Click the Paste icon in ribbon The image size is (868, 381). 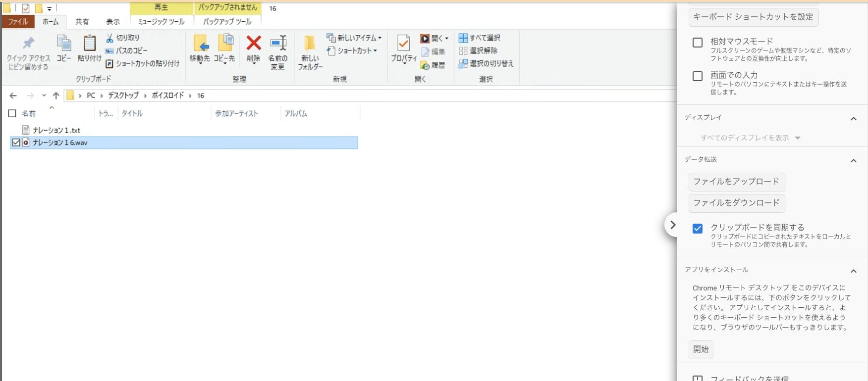(x=89, y=44)
